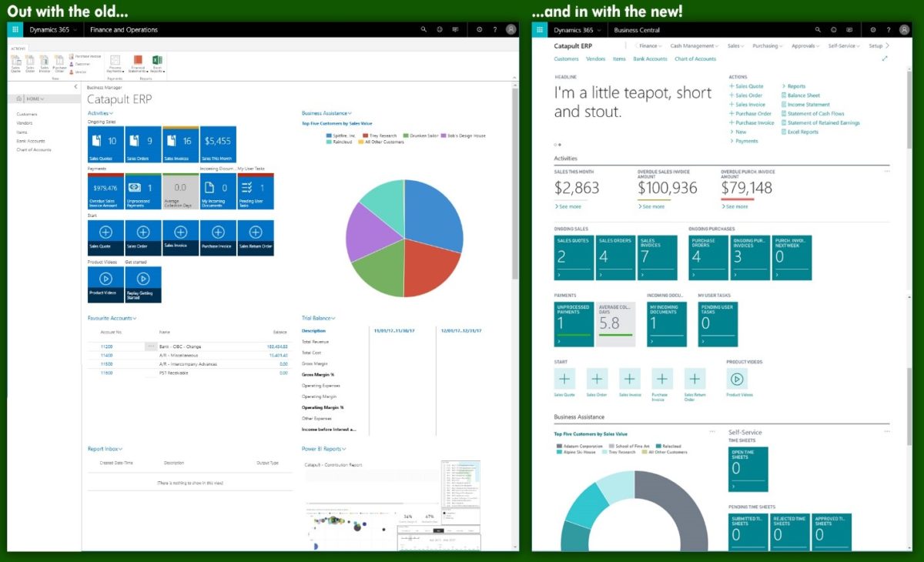
Task: Open the Sales Invoices tile showing 7
Action: 658,257
